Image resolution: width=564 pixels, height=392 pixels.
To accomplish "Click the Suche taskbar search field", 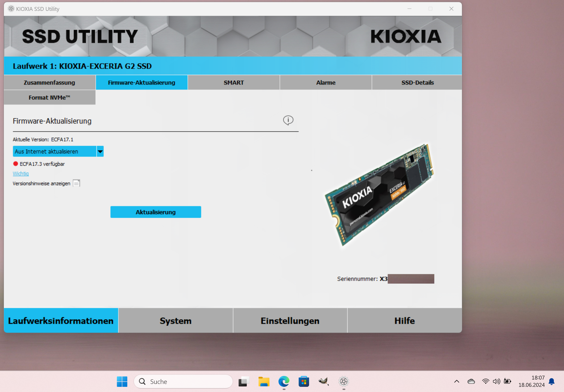I will point(184,381).
